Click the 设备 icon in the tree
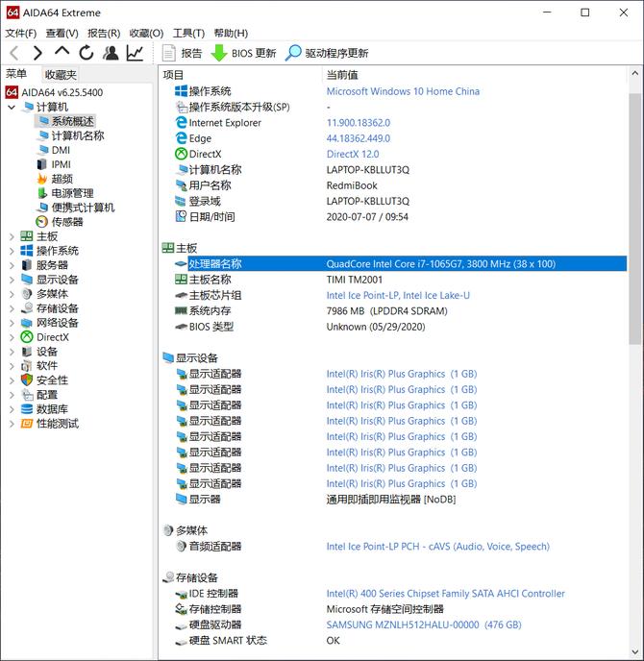The width and height of the screenshot is (644, 661). [x=27, y=352]
